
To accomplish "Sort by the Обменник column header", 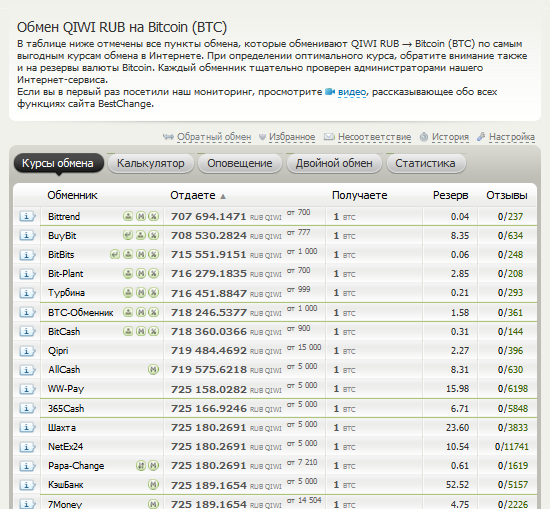I will pyautogui.click(x=72, y=195).
